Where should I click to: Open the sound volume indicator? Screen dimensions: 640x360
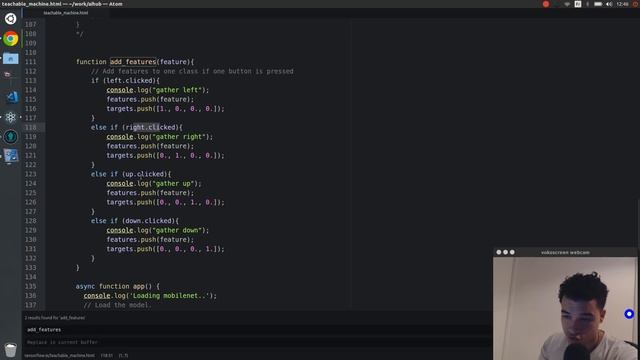[609, 4]
